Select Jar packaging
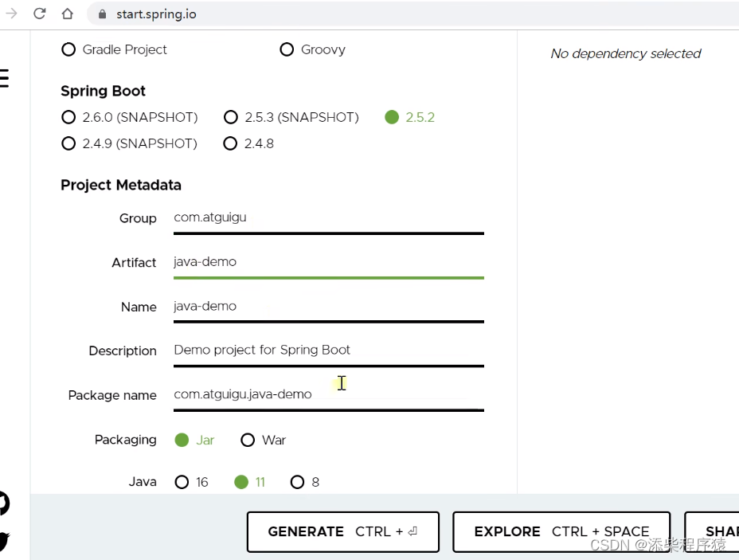The height and width of the screenshot is (560, 739). [194, 441]
